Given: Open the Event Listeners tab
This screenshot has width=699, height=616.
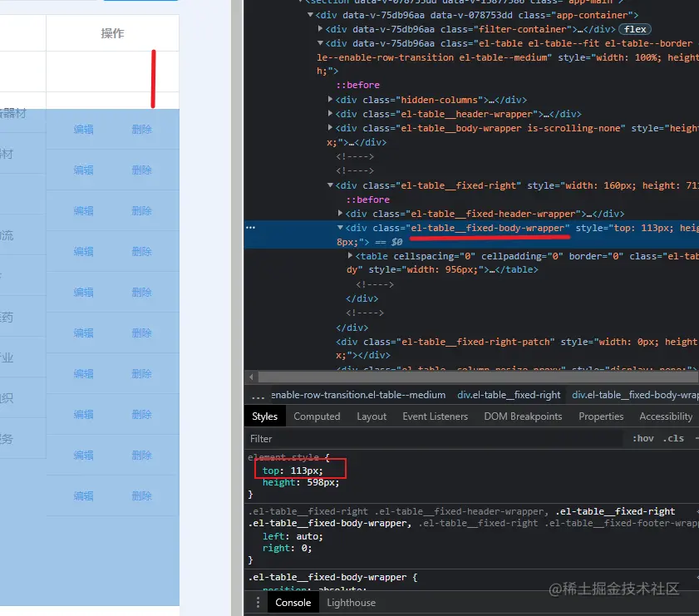Looking at the screenshot, I should click(x=435, y=416).
